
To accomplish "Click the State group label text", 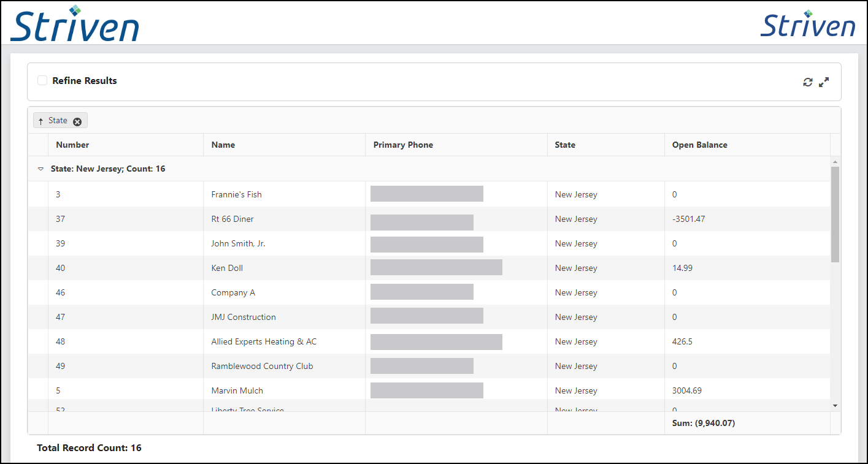I will click(x=58, y=121).
